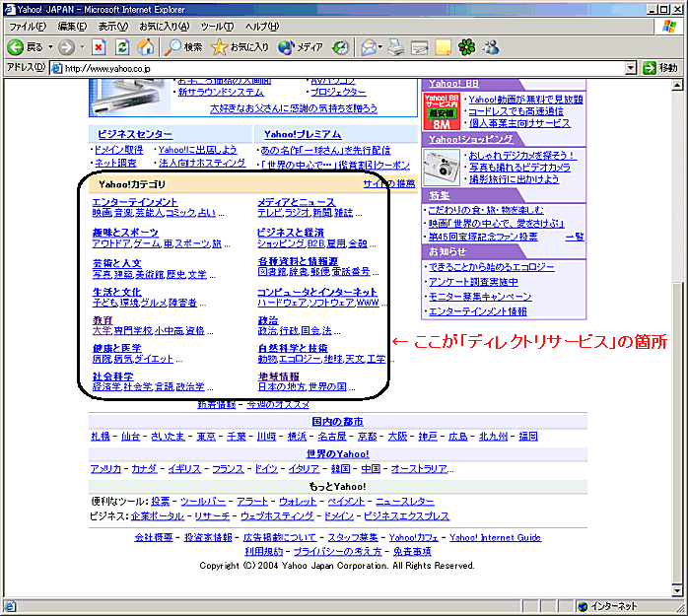
Task: Click the Yahoo! BB 8M red banner image
Action: coord(442,111)
